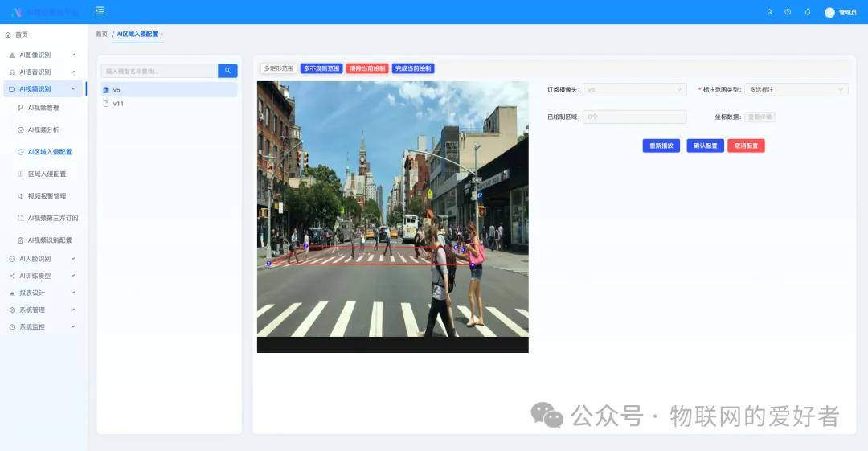Open 视频报警管理 menu item
Screen dimensions: 868x451
pos(47,196)
